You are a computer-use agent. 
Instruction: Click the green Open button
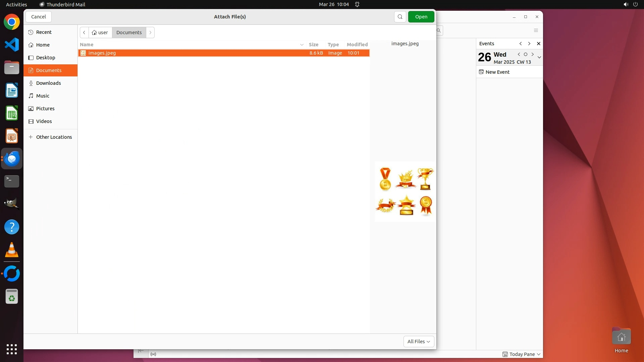tap(421, 17)
